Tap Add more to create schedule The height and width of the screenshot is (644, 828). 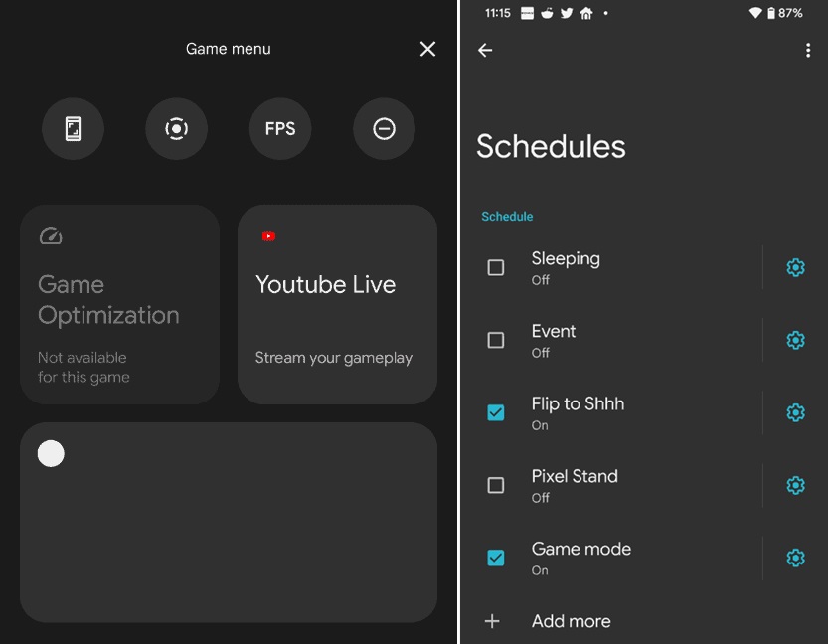[x=571, y=621]
